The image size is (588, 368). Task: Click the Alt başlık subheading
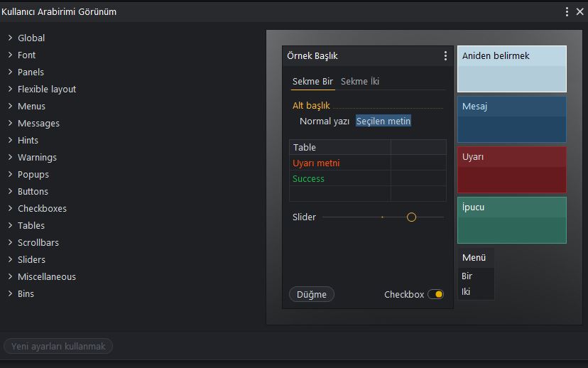coord(311,106)
